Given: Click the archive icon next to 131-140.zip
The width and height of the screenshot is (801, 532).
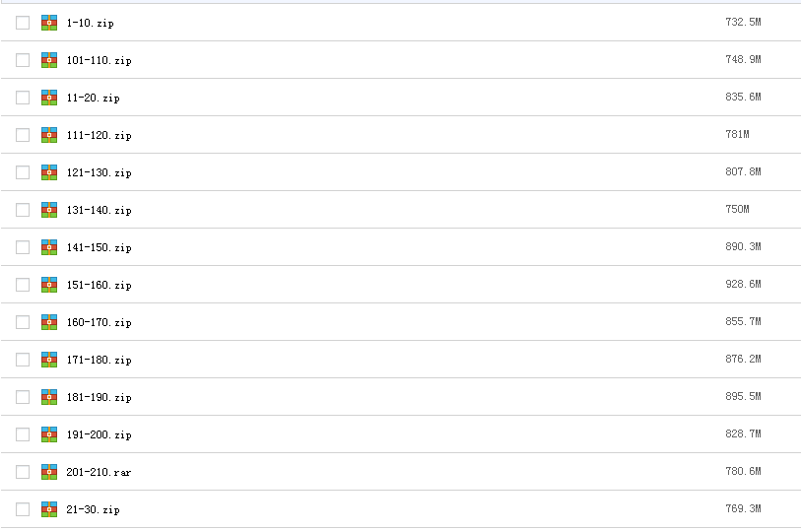Looking at the screenshot, I should [x=49, y=210].
